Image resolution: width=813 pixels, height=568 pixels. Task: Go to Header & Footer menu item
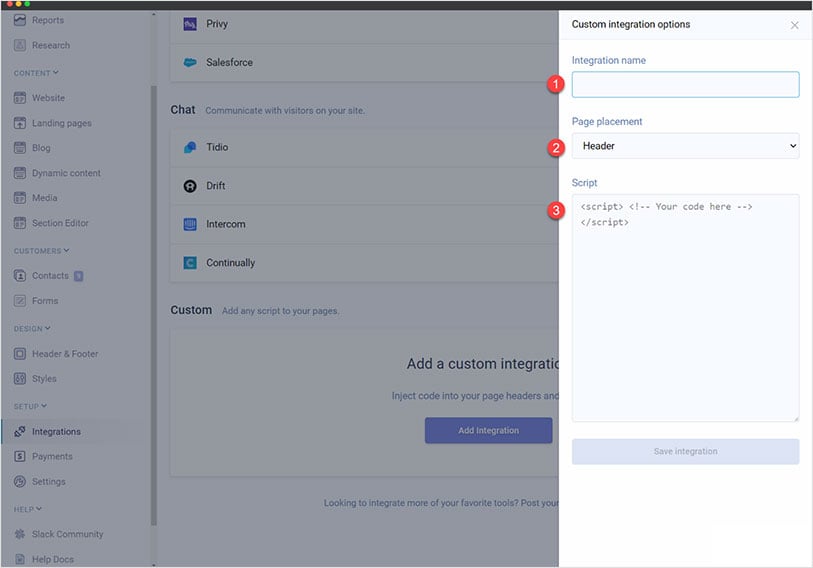(x=65, y=354)
